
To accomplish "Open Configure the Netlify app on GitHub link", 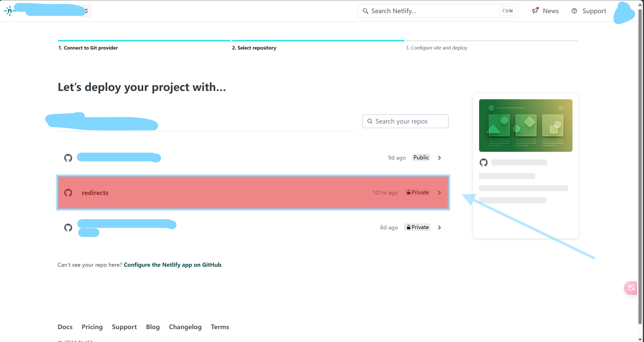I will (172, 265).
